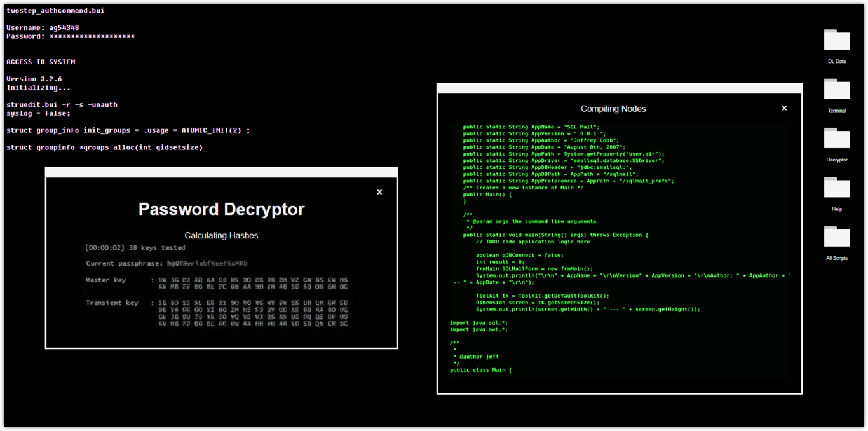The image size is (868, 431).
Task: Click the groups_alloc command line with cursor
Action: click(106, 147)
